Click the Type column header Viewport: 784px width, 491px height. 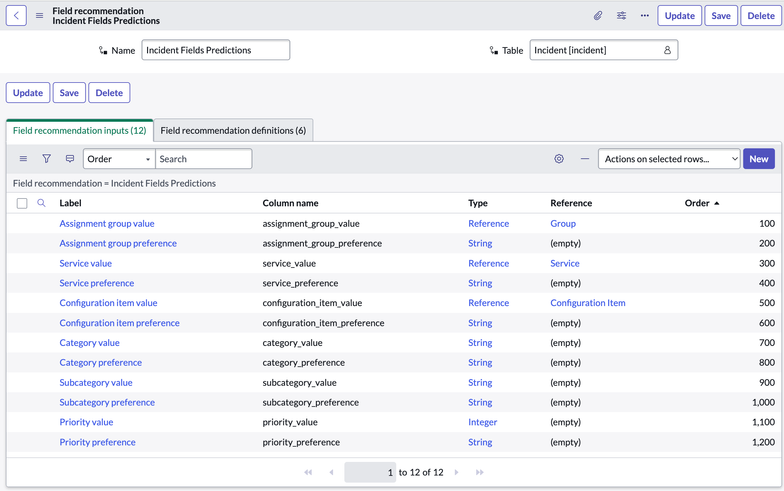click(x=478, y=203)
